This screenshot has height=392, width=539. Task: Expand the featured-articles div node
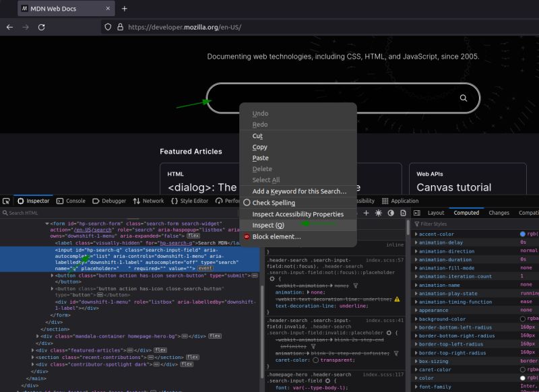pos(32,350)
